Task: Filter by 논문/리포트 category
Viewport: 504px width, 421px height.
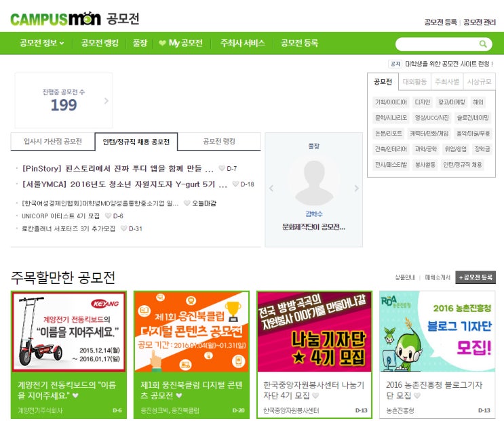Action: (x=389, y=134)
